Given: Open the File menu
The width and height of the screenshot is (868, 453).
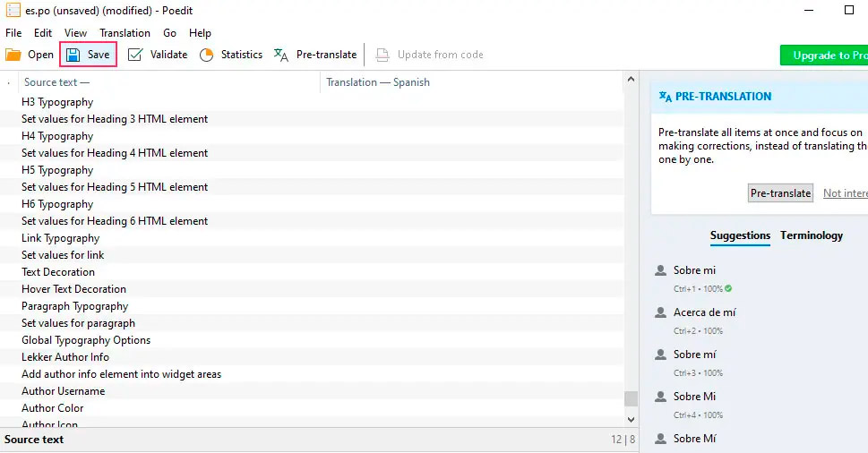Looking at the screenshot, I should (13, 33).
